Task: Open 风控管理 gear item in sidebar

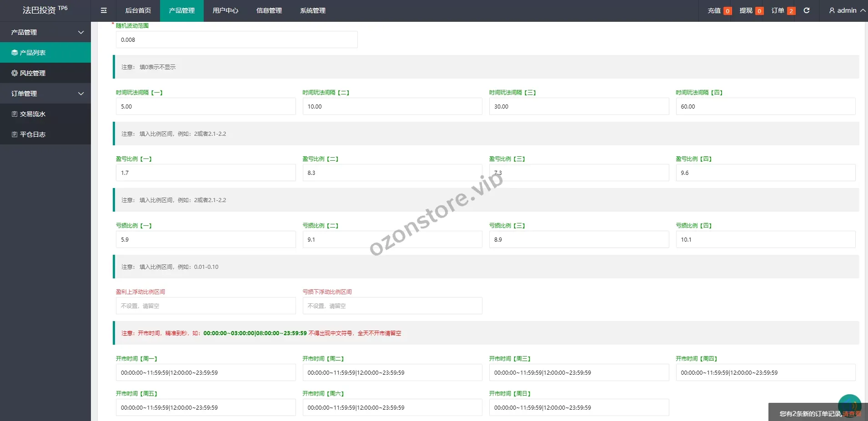Action: tap(45, 73)
